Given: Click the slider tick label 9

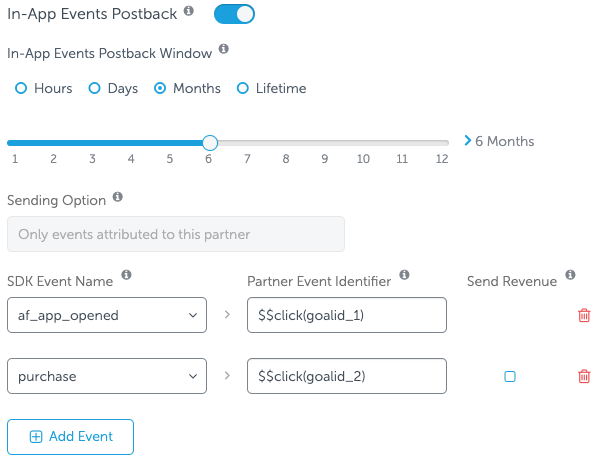Looking at the screenshot, I should 325,159.
